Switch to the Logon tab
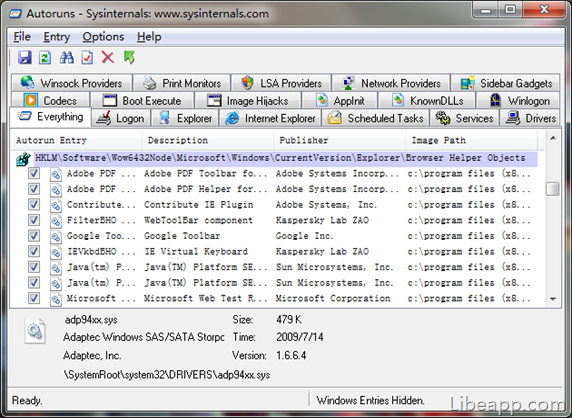This screenshot has width=572, height=418. coord(121,118)
